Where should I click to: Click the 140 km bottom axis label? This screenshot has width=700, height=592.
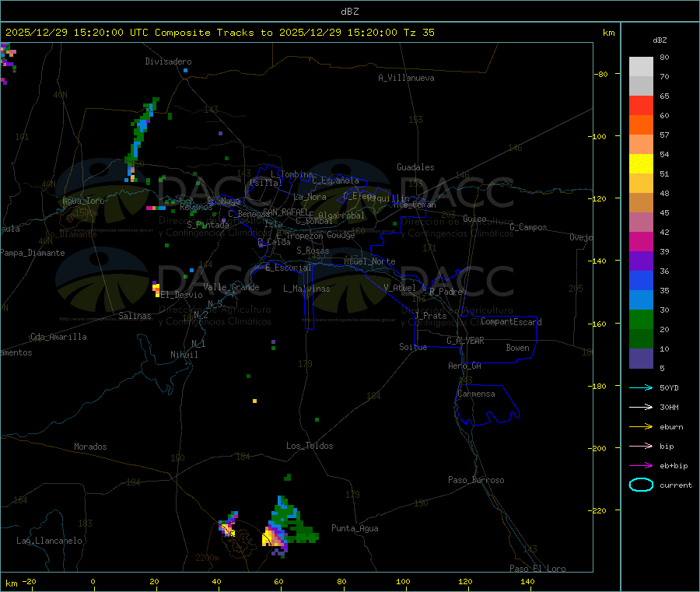tap(527, 581)
